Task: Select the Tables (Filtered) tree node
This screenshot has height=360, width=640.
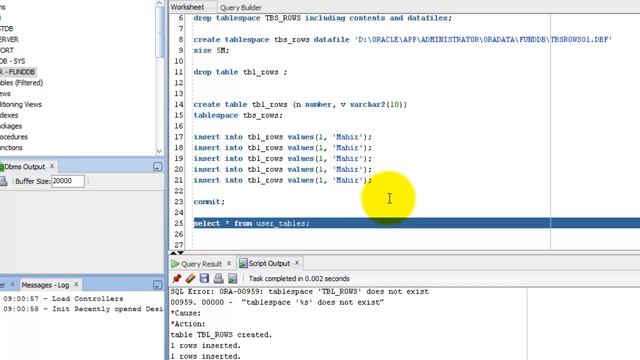Action: 21,83
